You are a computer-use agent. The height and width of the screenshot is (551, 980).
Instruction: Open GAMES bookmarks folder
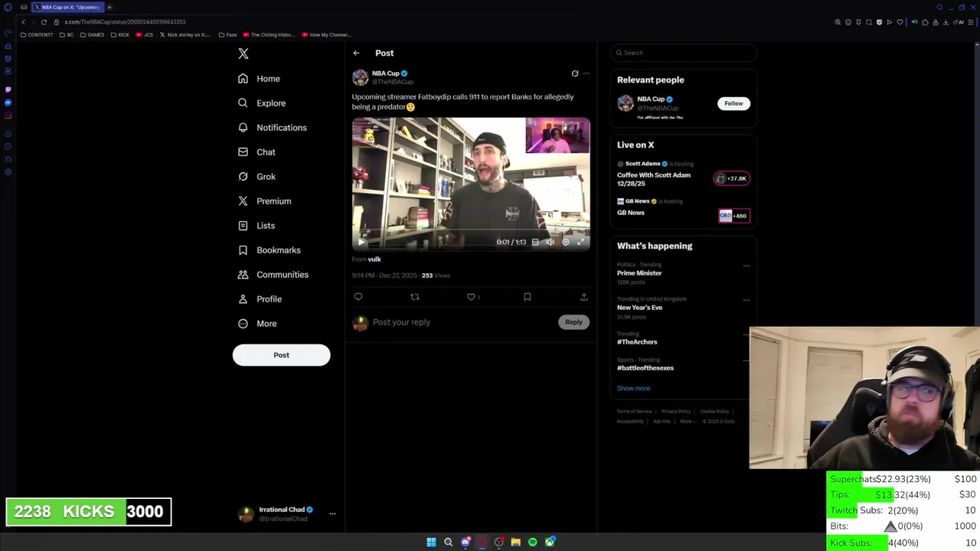click(92, 34)
